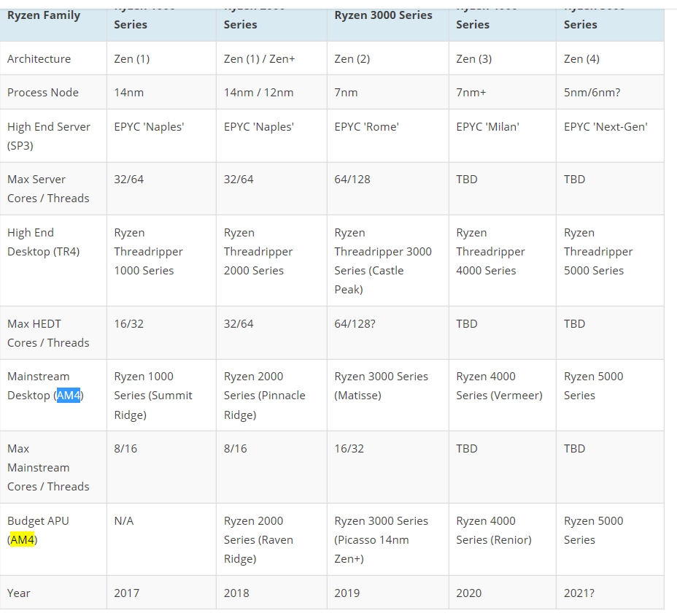
Task: Click the Architecture row label
Action: click(x=39, y=59)
